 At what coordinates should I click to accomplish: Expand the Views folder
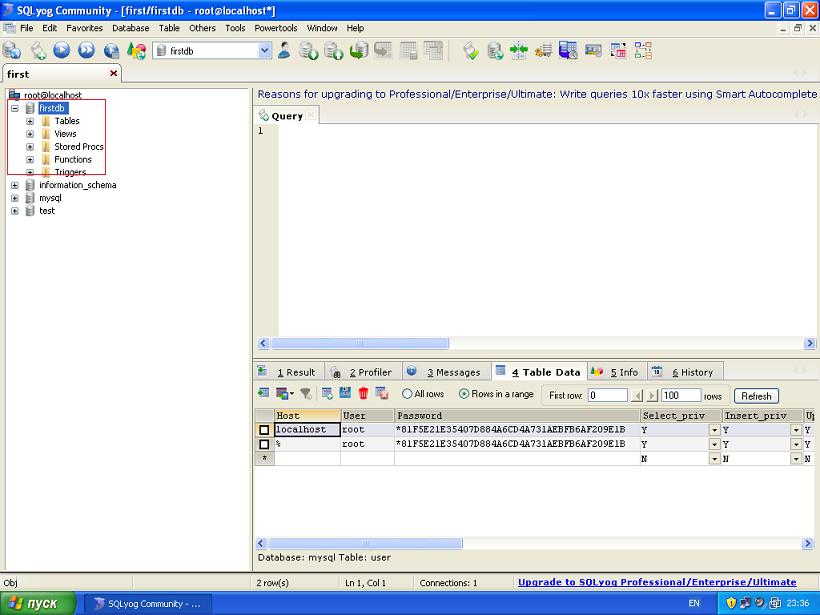coord(30,134)
